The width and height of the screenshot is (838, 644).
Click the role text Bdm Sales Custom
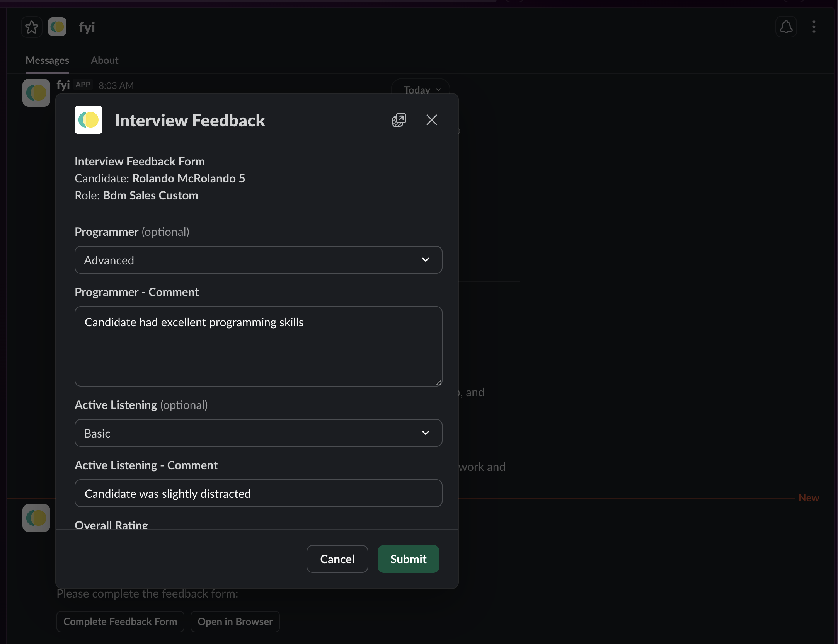tap(151, 196)
